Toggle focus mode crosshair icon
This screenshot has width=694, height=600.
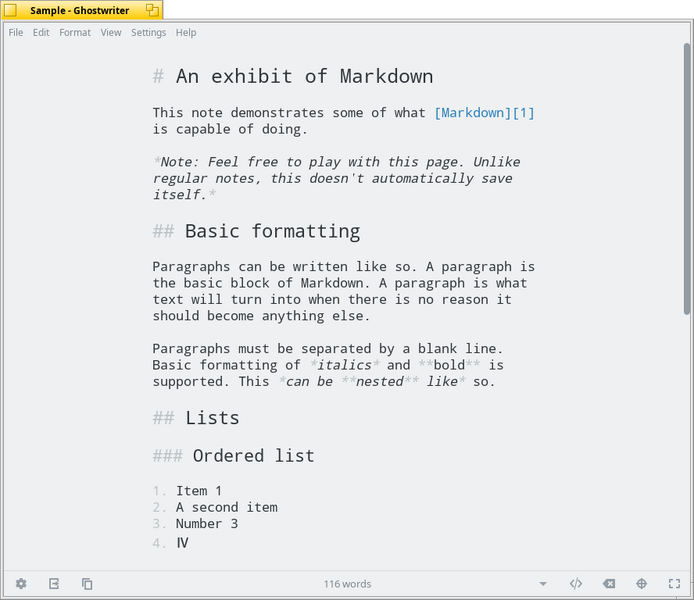[x=642, y=584]
